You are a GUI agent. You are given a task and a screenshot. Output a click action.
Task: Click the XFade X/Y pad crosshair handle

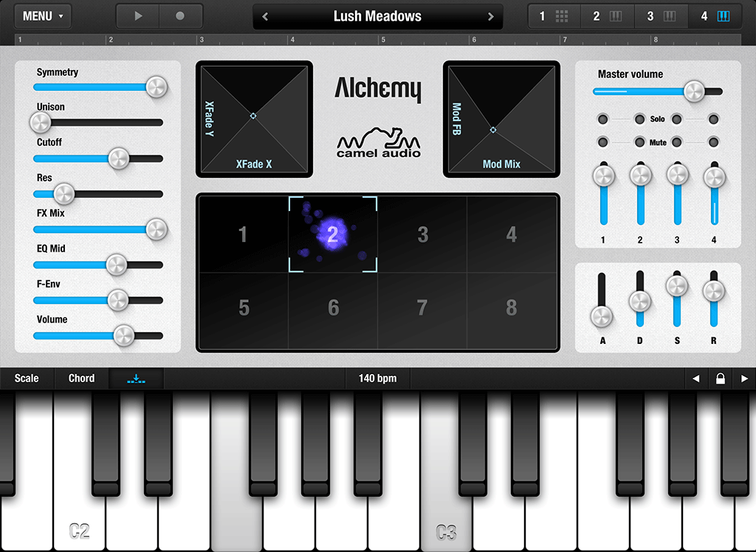pyautogui.click(x=253, y=116)
